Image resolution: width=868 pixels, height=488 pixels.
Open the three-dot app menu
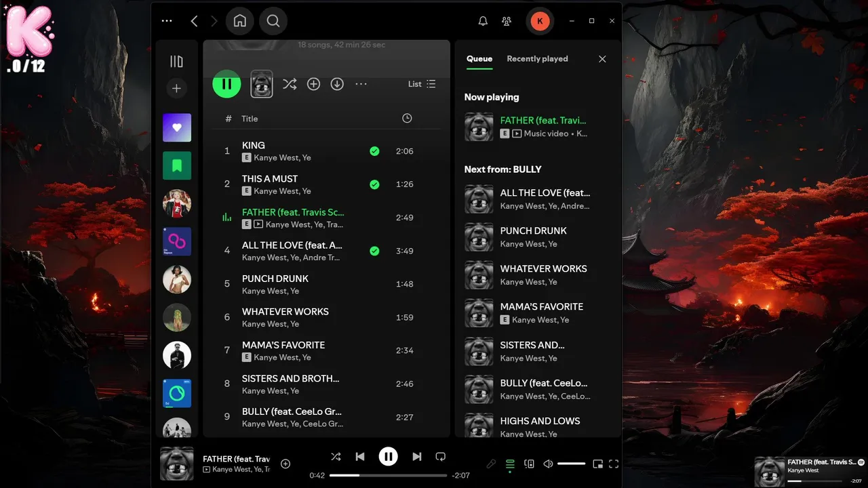167,21
